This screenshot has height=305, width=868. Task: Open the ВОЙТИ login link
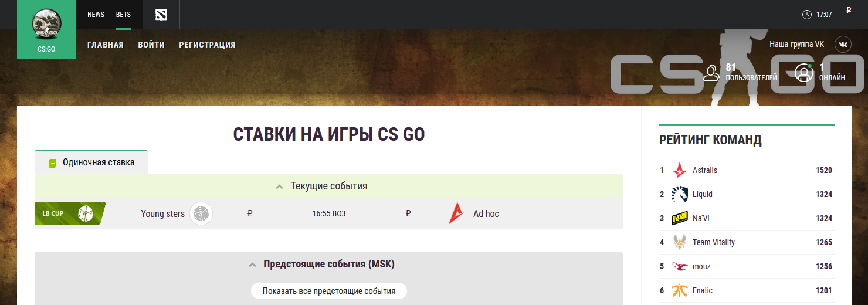[x=151, y=45]
